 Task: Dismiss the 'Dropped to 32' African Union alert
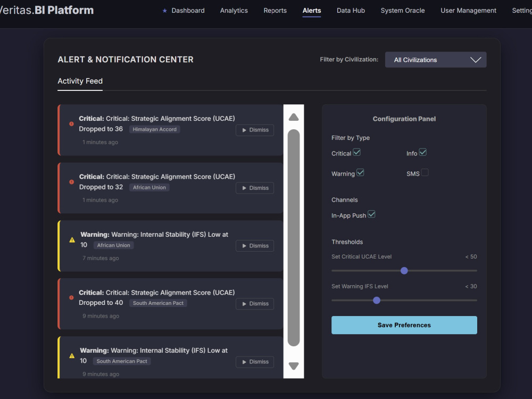coord(255,188)
